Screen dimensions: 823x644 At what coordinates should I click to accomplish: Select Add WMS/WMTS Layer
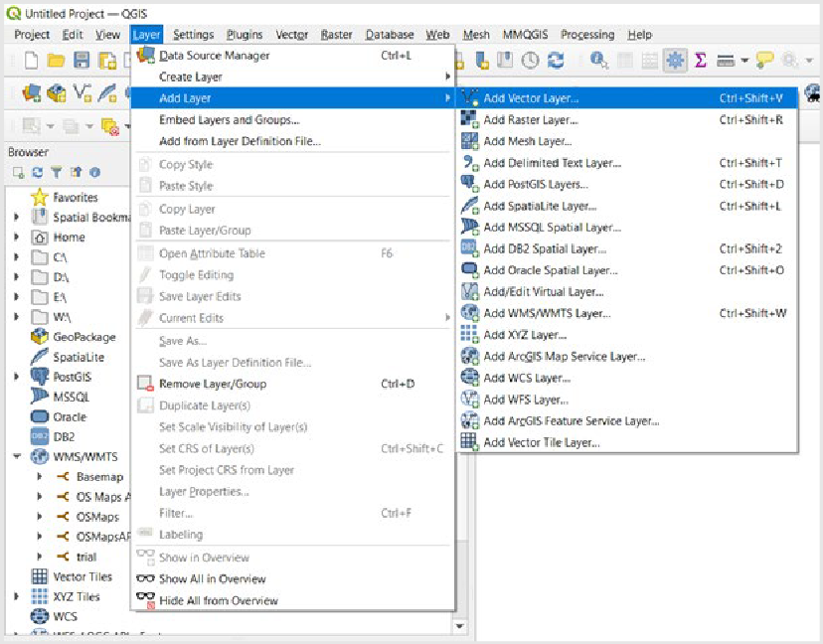click(628, 313)
